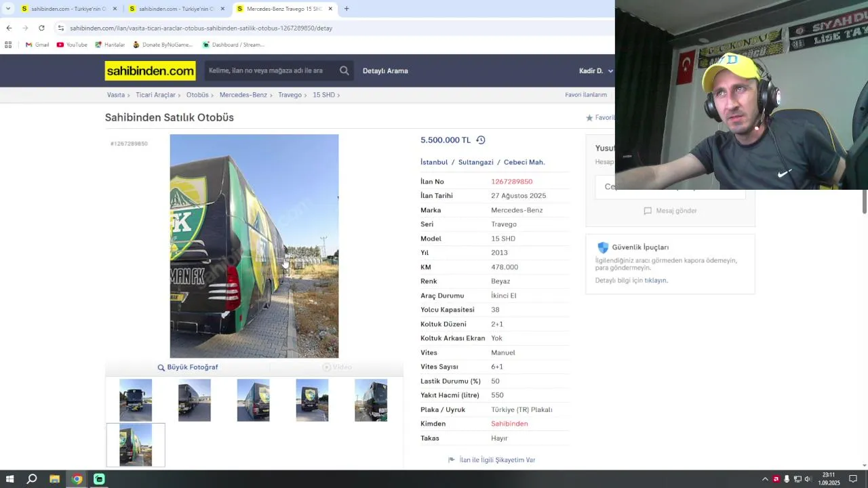Click the sahibinden.com logo
Screen dimensions: 868x488
[151, 70]
